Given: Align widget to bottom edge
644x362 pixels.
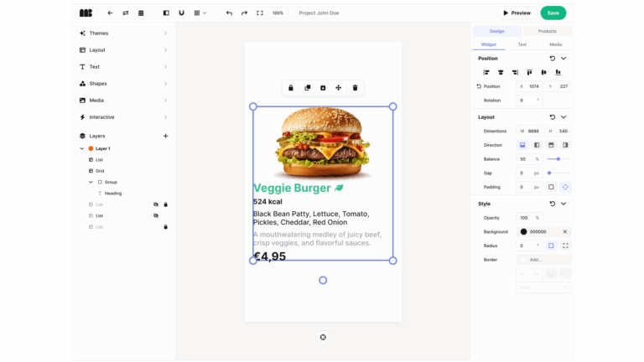Looking at the screenshot, I should point(558,73).
